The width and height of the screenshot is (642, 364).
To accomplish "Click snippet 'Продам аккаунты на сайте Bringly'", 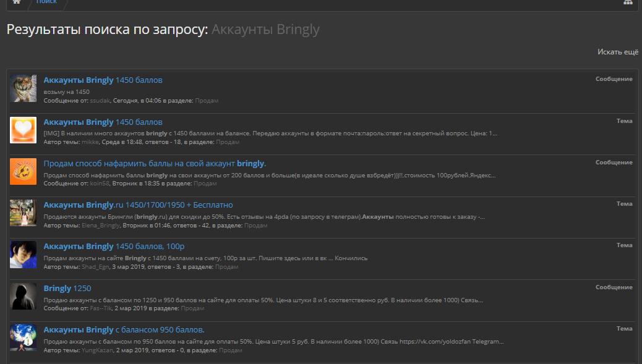I will pyautogui.click(x=205, y=258).
